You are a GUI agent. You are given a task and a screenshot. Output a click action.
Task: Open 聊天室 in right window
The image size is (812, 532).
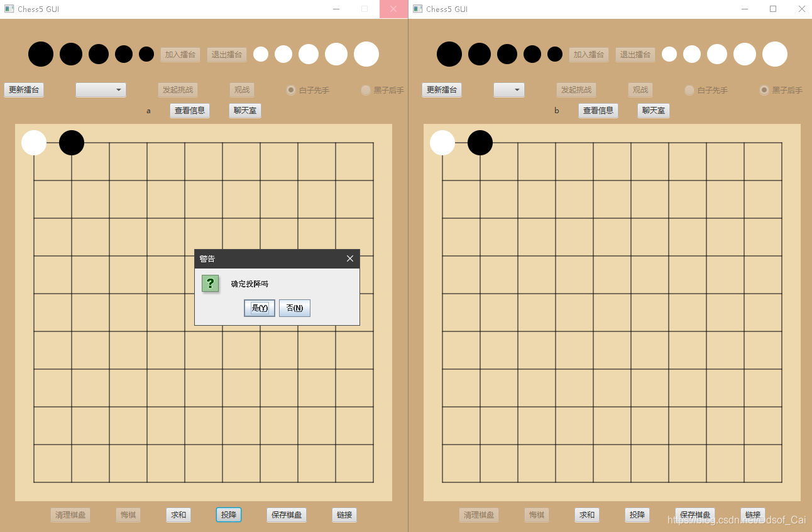point(654,111)
